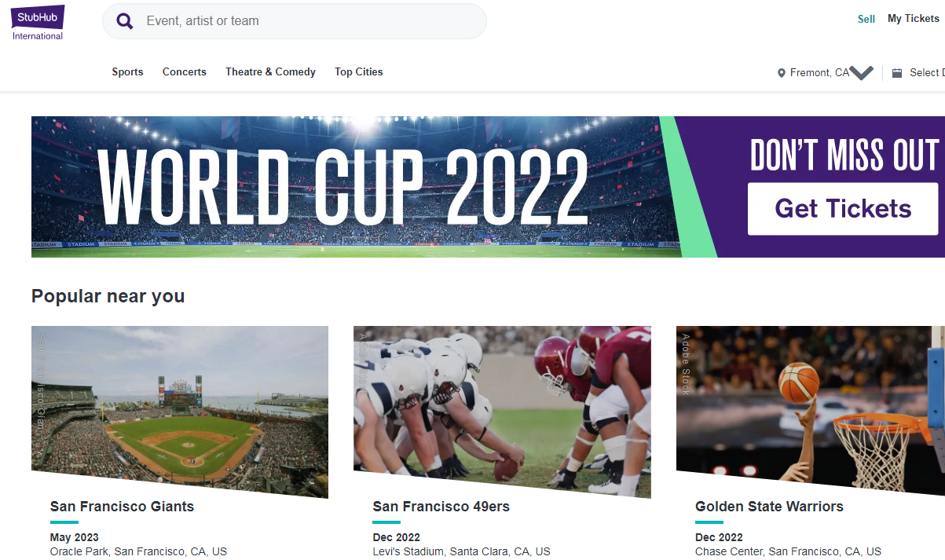945x560 pixels.
Task: Open the Golden State Warriors basketball thumbnail
Action: 810,404
